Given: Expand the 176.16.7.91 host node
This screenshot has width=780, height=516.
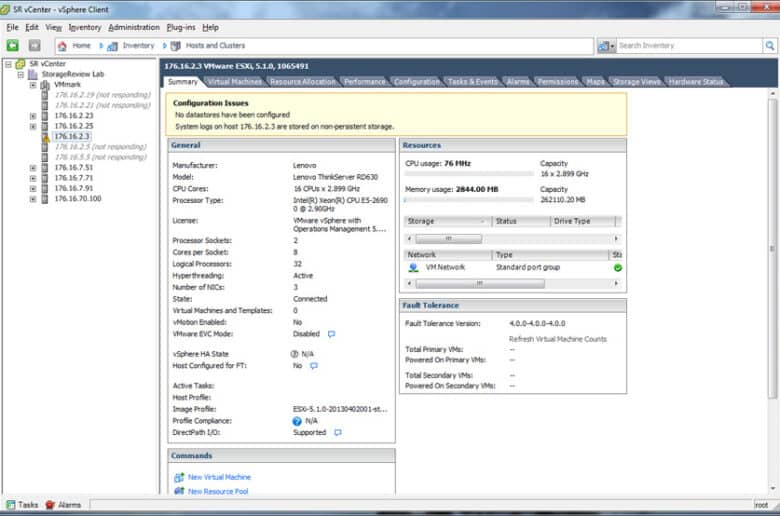Looking at the screenshot, I should pyautogui.click(x=33, y=189).
